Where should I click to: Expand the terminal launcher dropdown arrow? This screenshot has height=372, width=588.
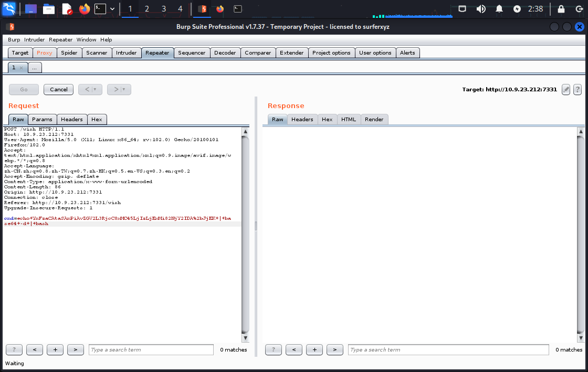click(x=112, y=9)
